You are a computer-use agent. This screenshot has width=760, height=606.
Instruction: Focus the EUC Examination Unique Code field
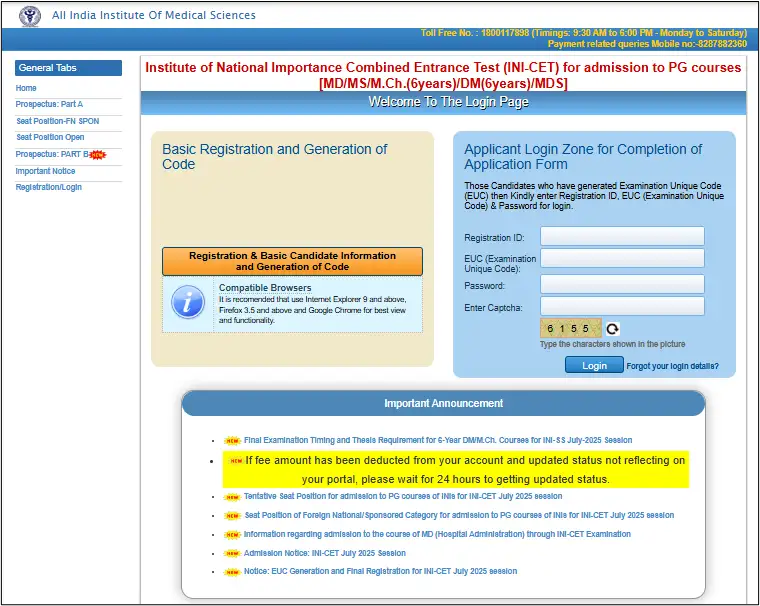point(622,258)
